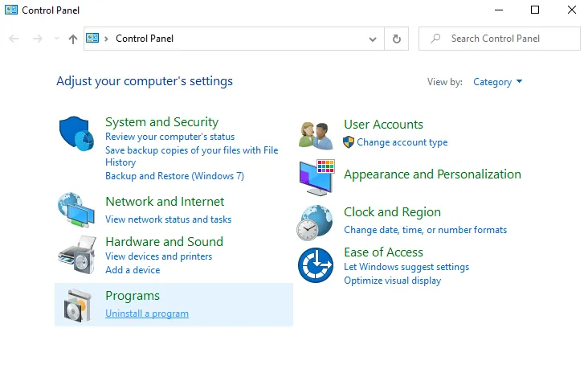Open the View by Category dropdown
588x373 pixels.
pyautogui.click(x=497, y=82)
